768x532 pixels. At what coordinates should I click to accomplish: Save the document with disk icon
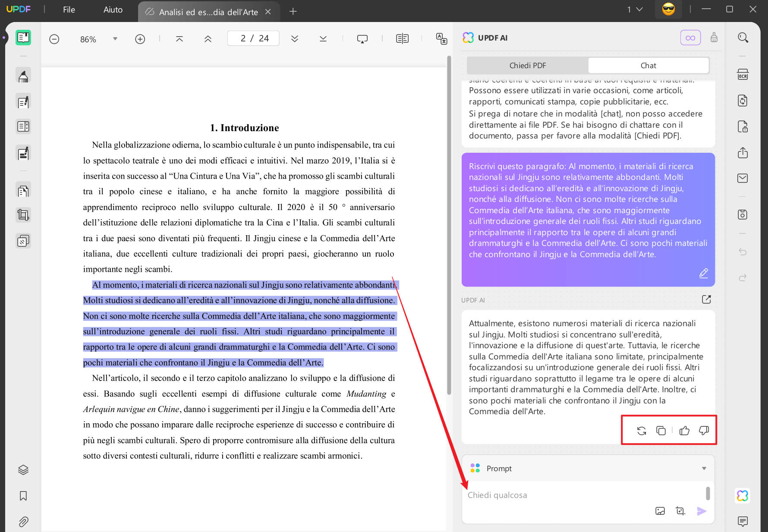click(x=743, y=214)
